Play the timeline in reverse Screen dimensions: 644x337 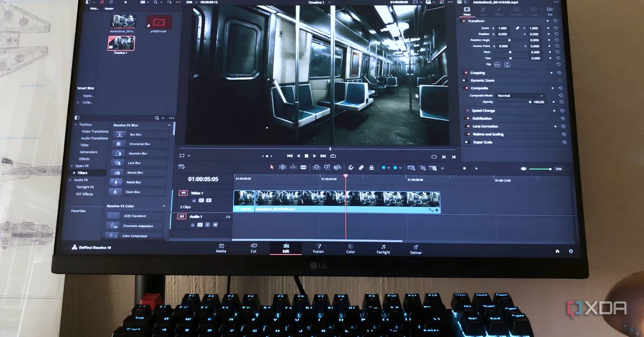[298, 156]
